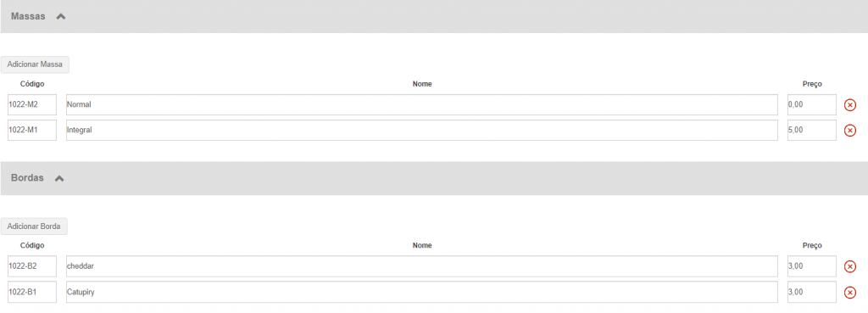Edit code field 1022-M2

point(32,104)
